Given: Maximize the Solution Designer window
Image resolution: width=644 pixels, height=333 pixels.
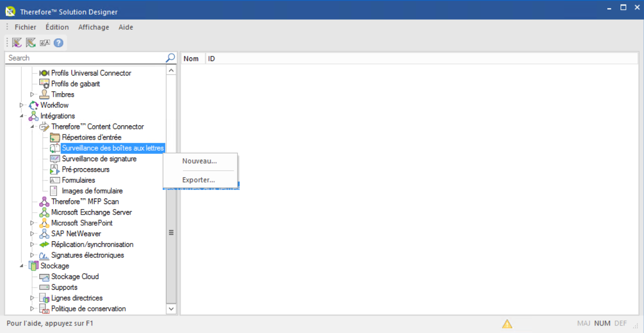Looking at the screenshot, I should pos(623,7).
